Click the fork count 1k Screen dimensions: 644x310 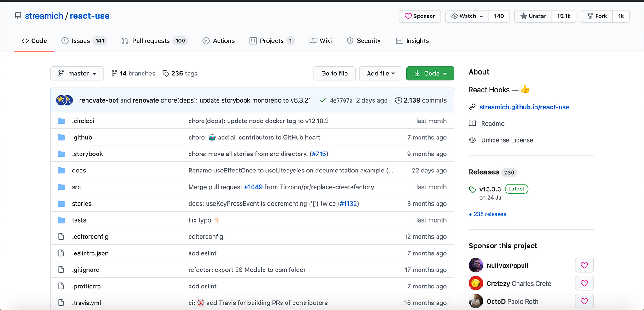coord(621,16)
